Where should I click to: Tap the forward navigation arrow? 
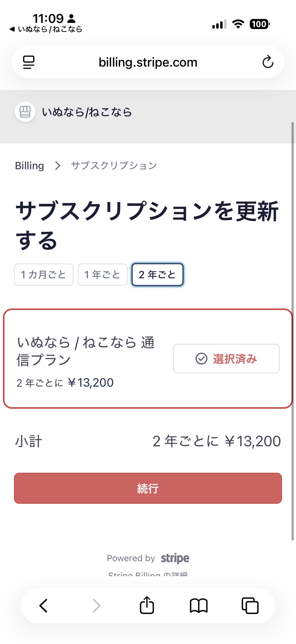[x=96, y=605]
